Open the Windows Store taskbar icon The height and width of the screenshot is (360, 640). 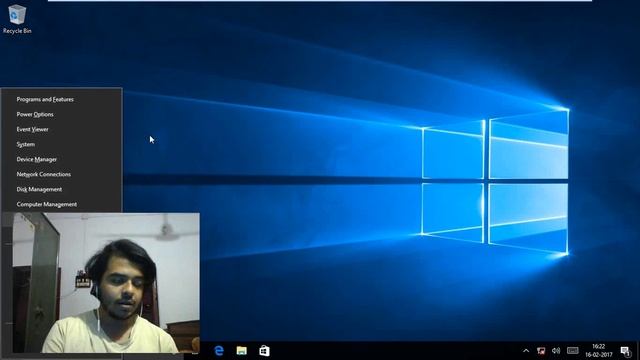[x=264, y=351]
